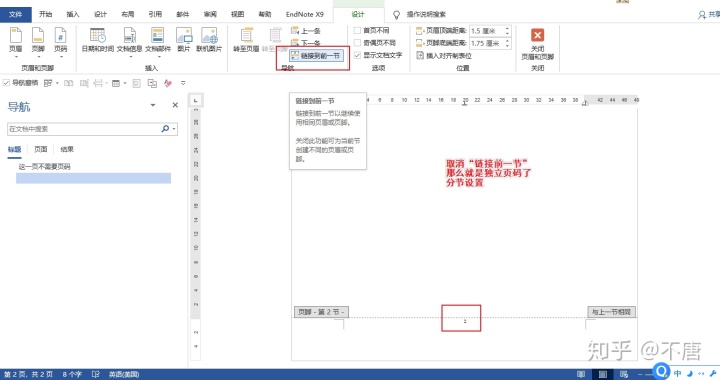Check the 奇偶页不同 different odd even box

click(x=357, y=43)
